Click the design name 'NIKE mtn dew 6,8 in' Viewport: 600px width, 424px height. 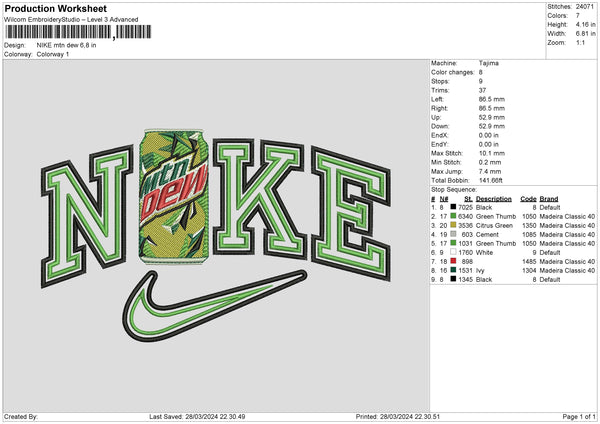click(x=67, y=45)
